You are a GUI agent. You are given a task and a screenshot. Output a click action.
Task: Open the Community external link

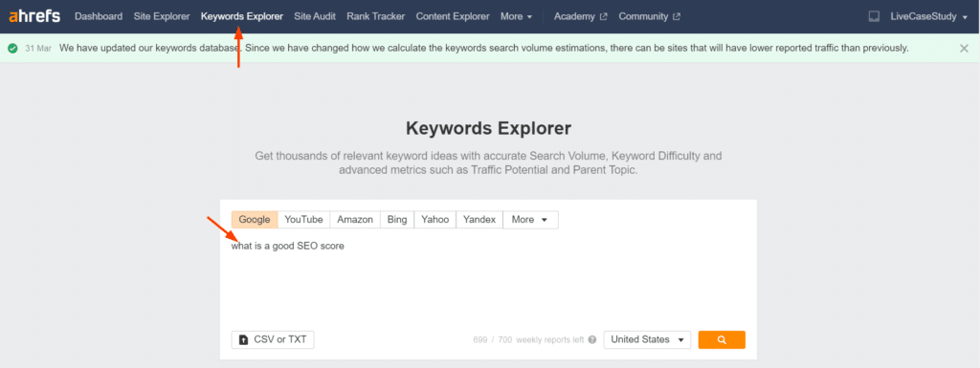tap(650, 17)
